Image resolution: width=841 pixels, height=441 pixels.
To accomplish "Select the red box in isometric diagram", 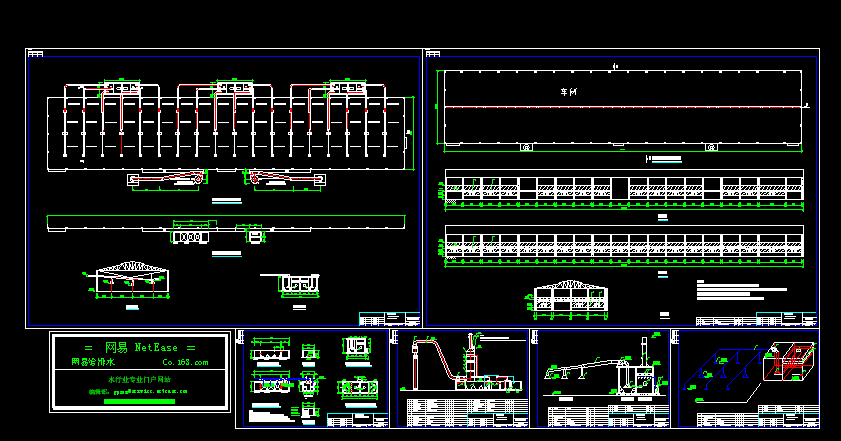I will click(x=789, y=362).
